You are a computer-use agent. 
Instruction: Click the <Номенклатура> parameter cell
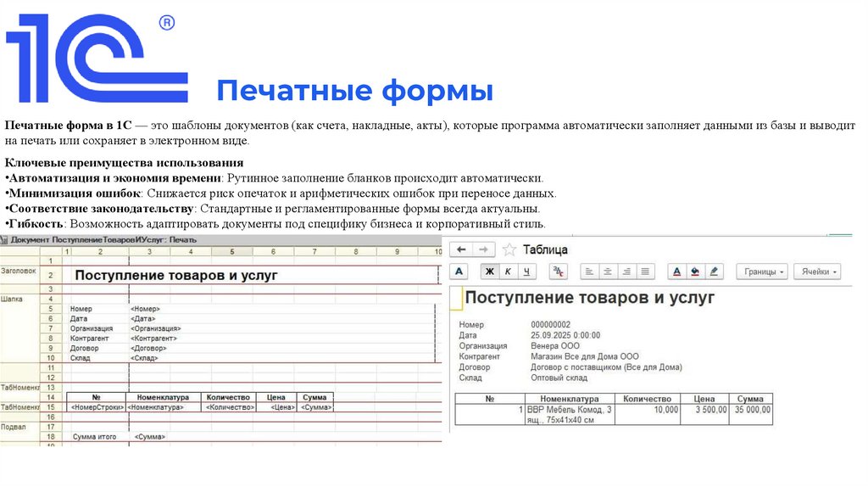[x=164, y=407]
